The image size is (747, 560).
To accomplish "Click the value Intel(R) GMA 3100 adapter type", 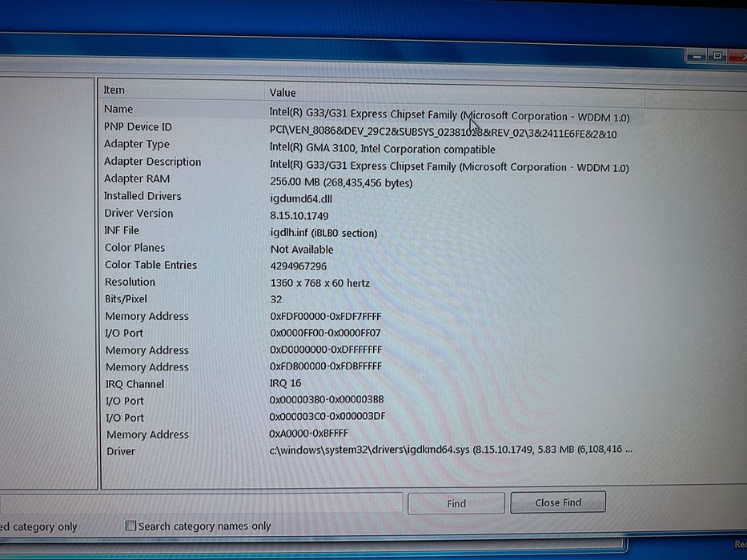I will [383, 149].
